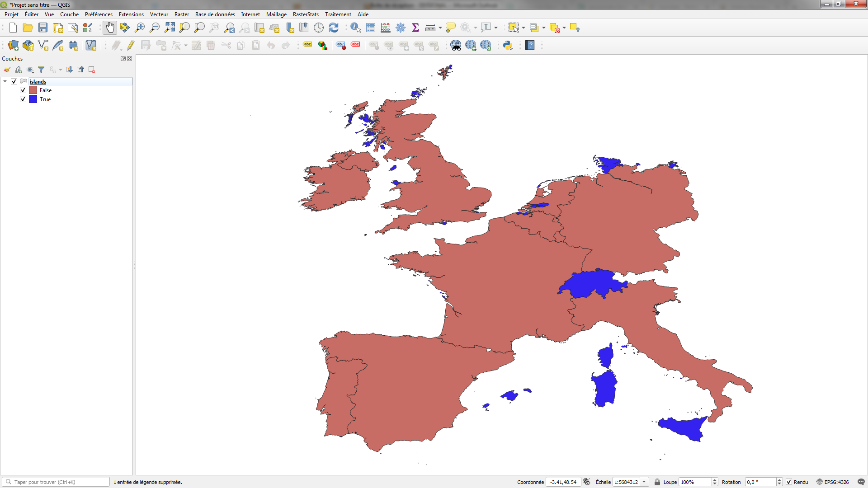The image size is (868, 488).
Task: Open the select features dropdown arrow
Action: click(x=524, y=28)
